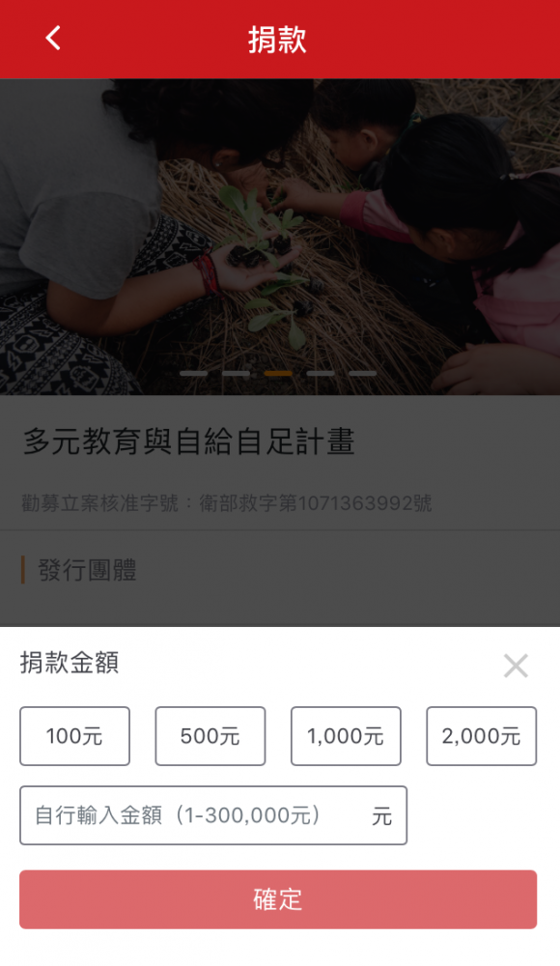Choose the 2,000元 donation option
The height and width of the screenshot is (966, 560).
point(481,735)
